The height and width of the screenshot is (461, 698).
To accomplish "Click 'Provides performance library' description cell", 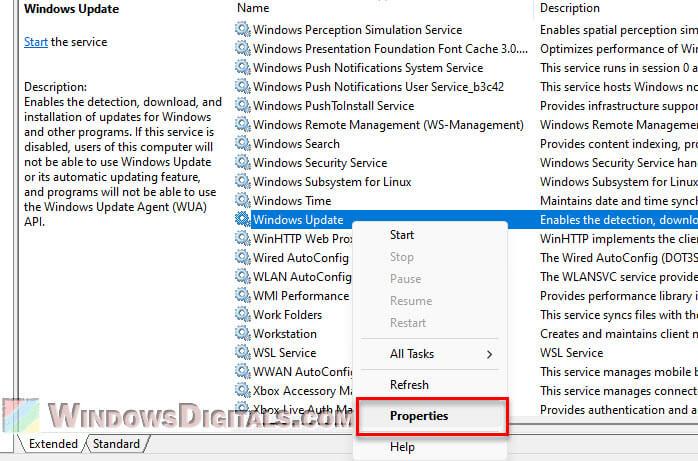I will [x=619, y=295].
